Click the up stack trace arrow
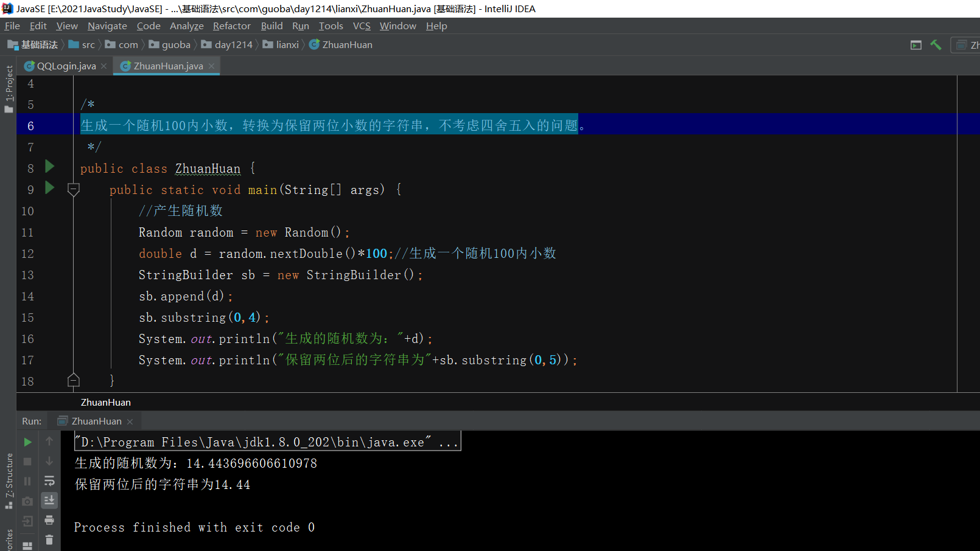This screenshot has width=980, height=551. (x=49, y=442)
